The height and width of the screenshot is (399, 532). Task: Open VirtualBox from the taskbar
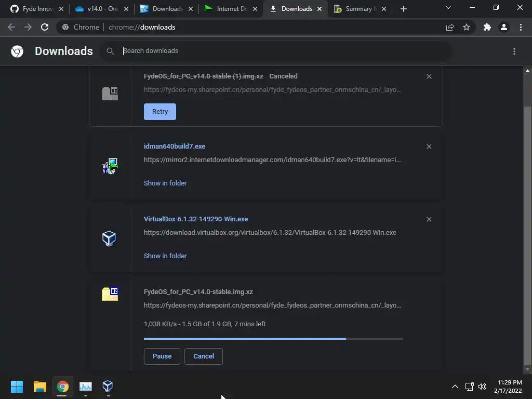108,386
